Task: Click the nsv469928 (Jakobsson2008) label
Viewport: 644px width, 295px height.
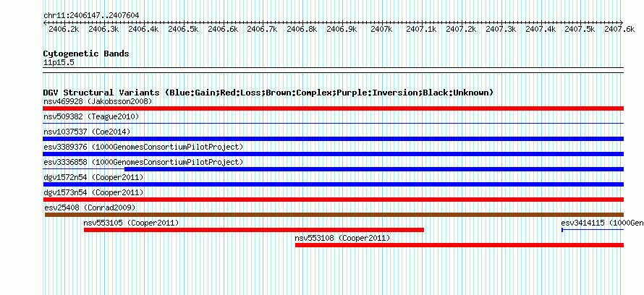Action: pyautogui.click(x=98, y=101)
